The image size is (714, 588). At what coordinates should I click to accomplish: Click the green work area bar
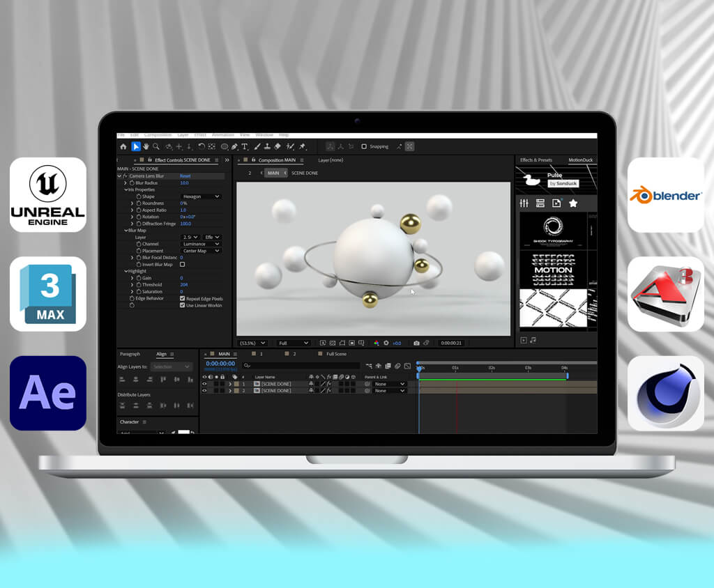tap(493, 379)
